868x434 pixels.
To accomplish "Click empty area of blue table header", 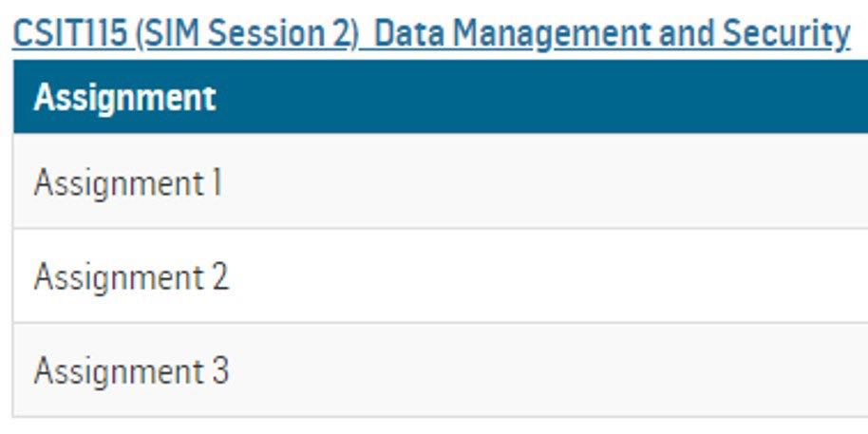I will [x=542, y=97].
